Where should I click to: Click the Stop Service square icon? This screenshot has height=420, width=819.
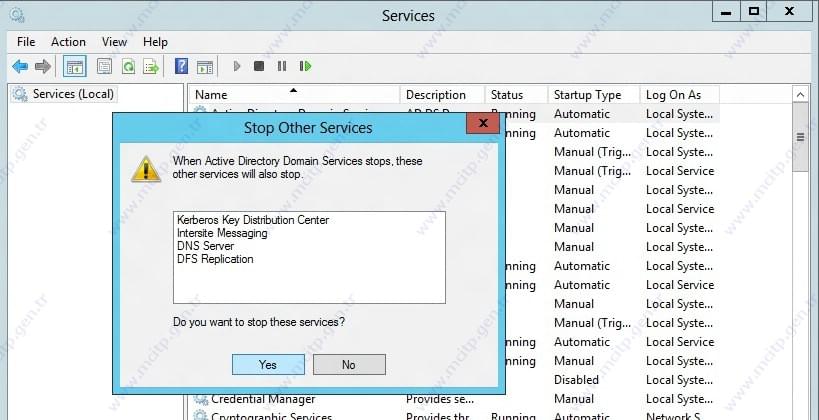click(x=259, y=66)
